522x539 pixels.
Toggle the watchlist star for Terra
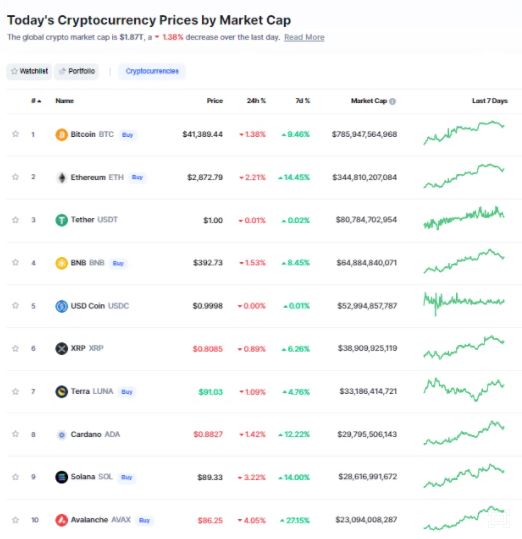click(15, 391)
